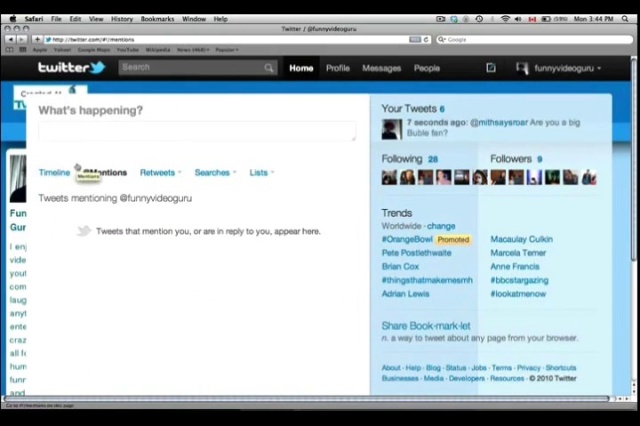
Task: Click the Following 28 heading link
Action: (x=409, y=159)
